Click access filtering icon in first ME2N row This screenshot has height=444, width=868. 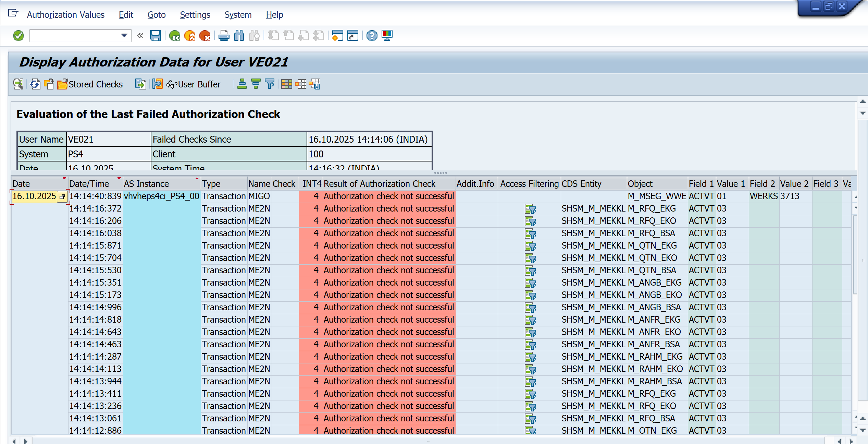pos(530,209)
